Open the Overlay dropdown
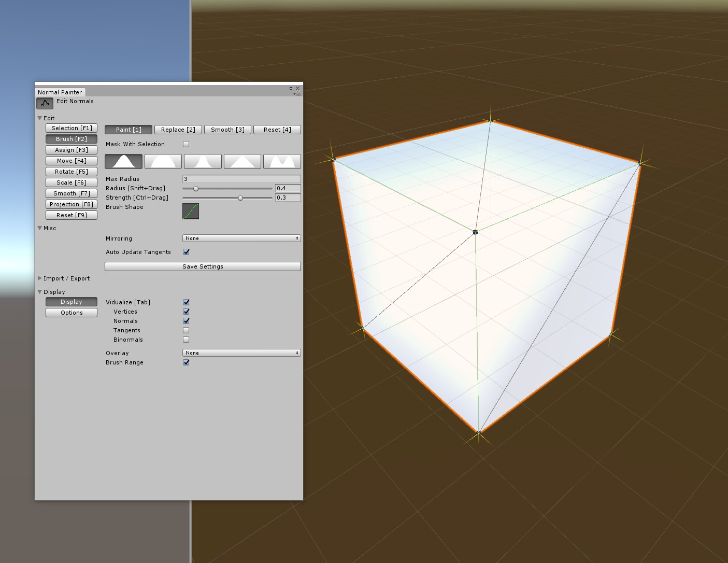Image resolution: width=728 pixels, height=563 pixels. (x=241, y=353)
